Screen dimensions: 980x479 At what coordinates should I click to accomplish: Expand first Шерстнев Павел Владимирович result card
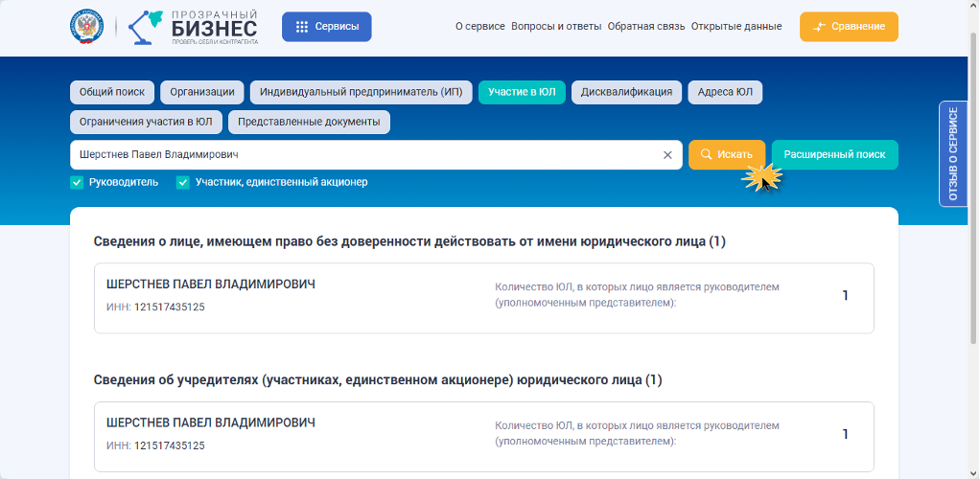point(483,298)
